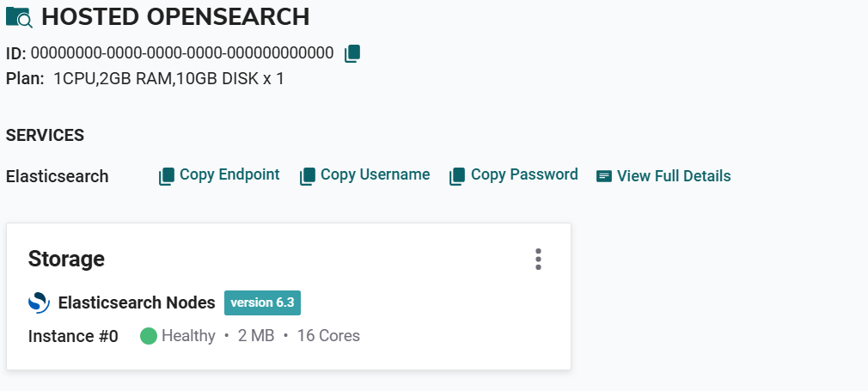Click the Storage card title
868x391 pixels.
click(66, 259)
